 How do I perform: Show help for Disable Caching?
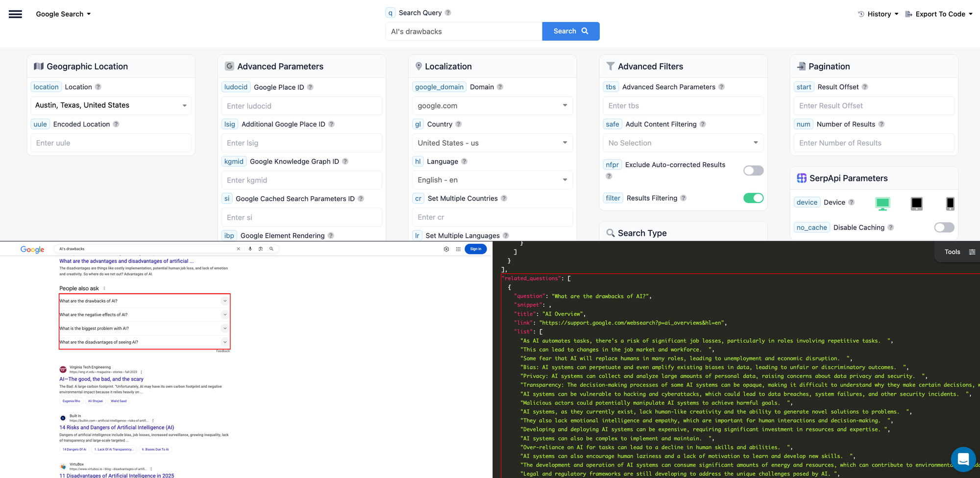pyautogui.click(x=891, y=227)
